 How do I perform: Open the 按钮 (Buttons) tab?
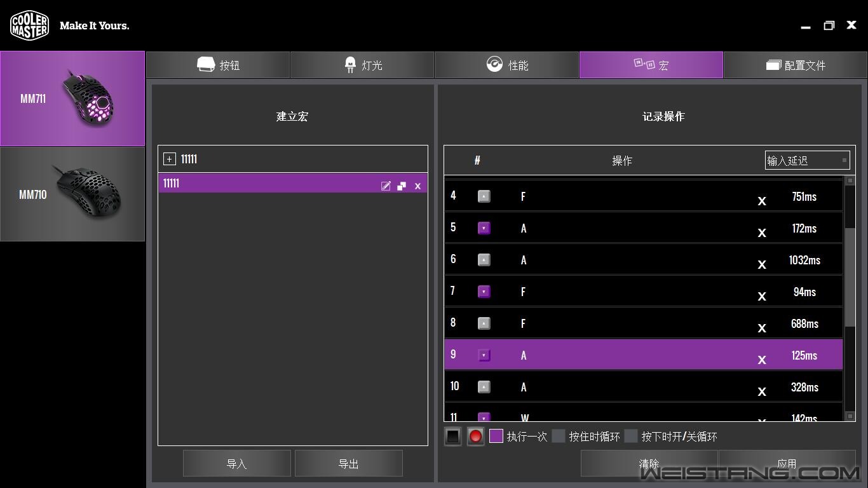tap(218, 65)
